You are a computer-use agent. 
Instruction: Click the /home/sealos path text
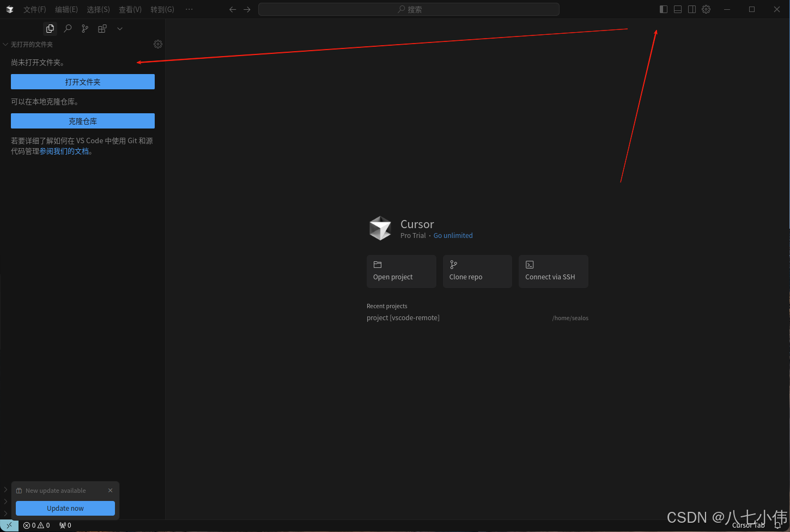(570, 318)
